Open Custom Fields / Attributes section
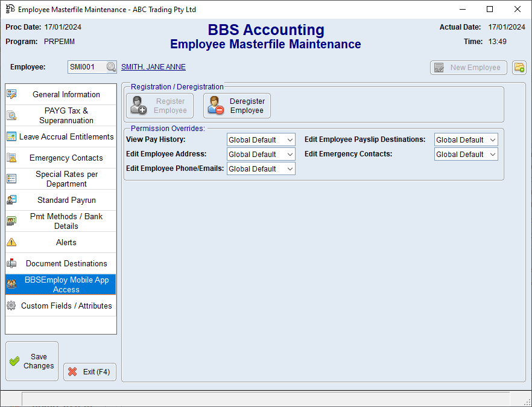This screenshot has width=532, height=407. point(66,306)
